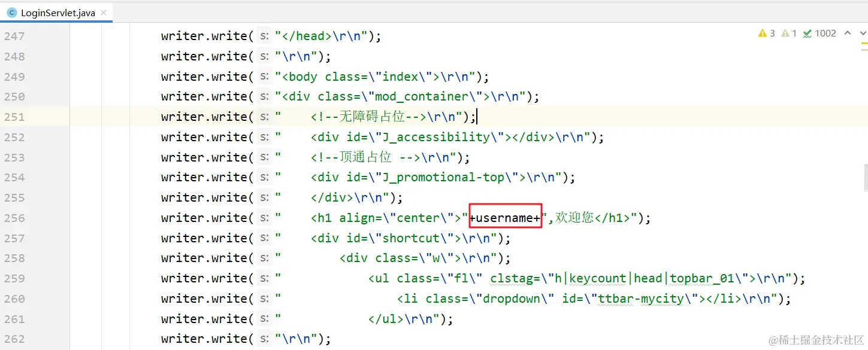
Task: Click the "s:" parameter hint on line 247
Action: click(x=264, y=36)
